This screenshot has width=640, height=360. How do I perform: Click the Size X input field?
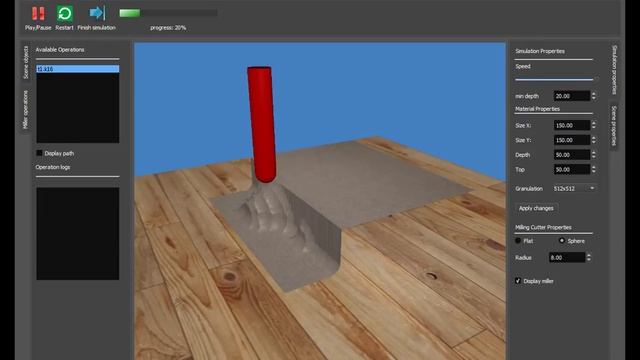(x=571, y=125)
